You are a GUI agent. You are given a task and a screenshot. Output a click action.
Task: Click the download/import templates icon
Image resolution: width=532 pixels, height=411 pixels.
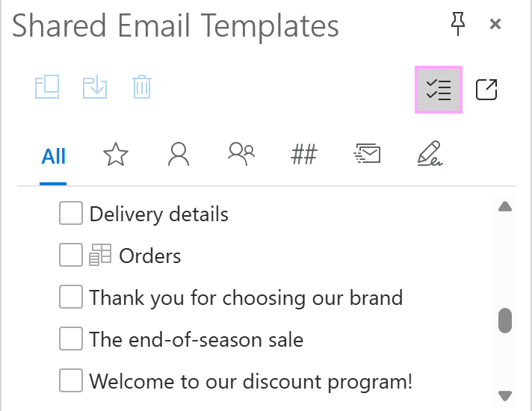pyautogui.click(x=95, y=87)
